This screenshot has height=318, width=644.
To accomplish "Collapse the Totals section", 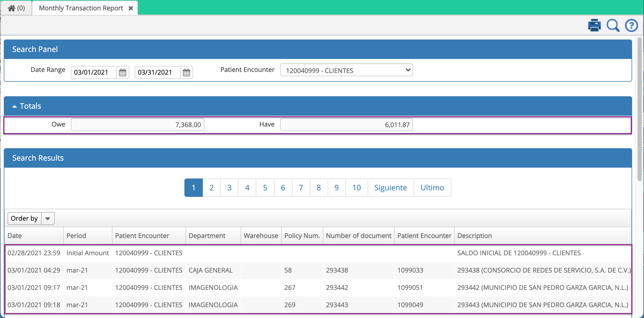I will point(14,106).
